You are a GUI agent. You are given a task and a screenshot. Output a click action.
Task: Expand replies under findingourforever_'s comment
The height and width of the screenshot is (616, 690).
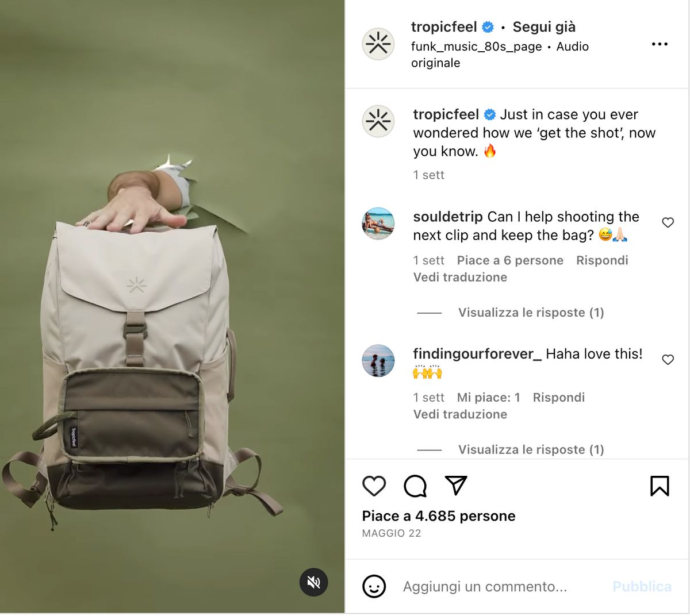click(x=531, y=450)
